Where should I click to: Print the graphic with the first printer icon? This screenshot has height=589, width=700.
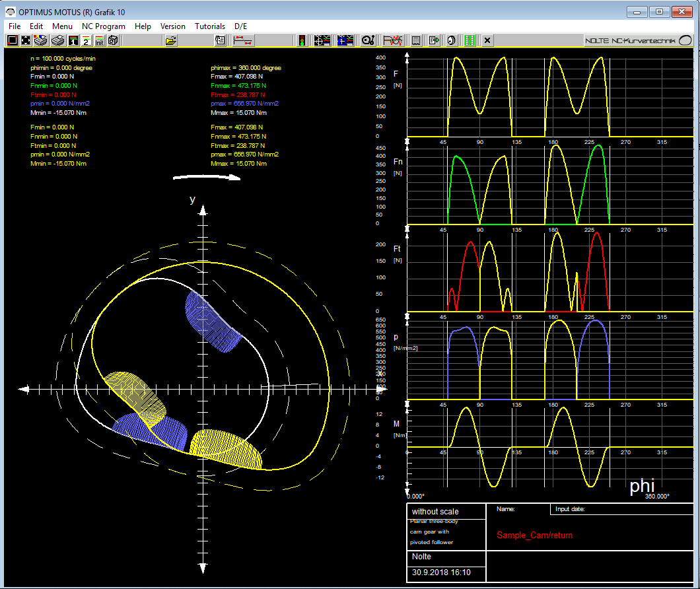40,40
